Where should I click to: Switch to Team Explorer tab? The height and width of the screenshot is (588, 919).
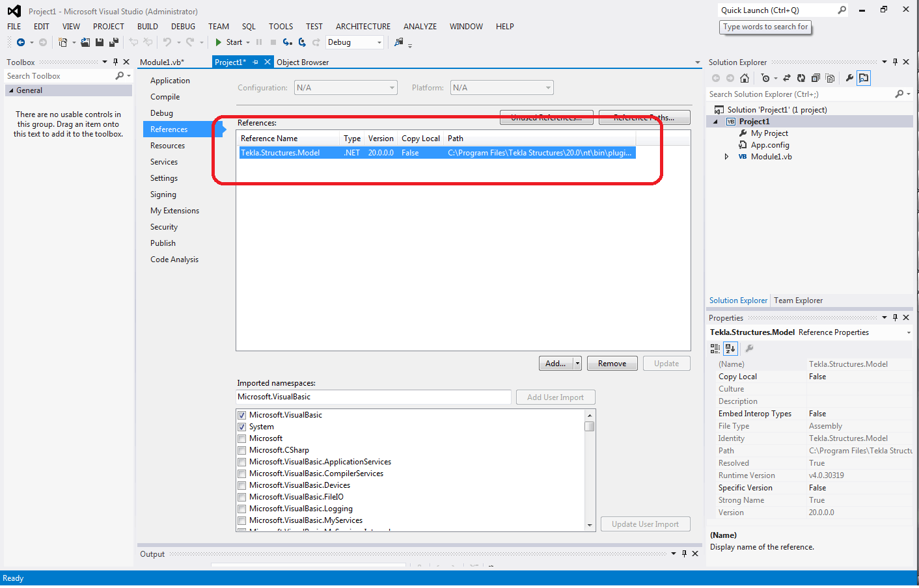[798, 301]
